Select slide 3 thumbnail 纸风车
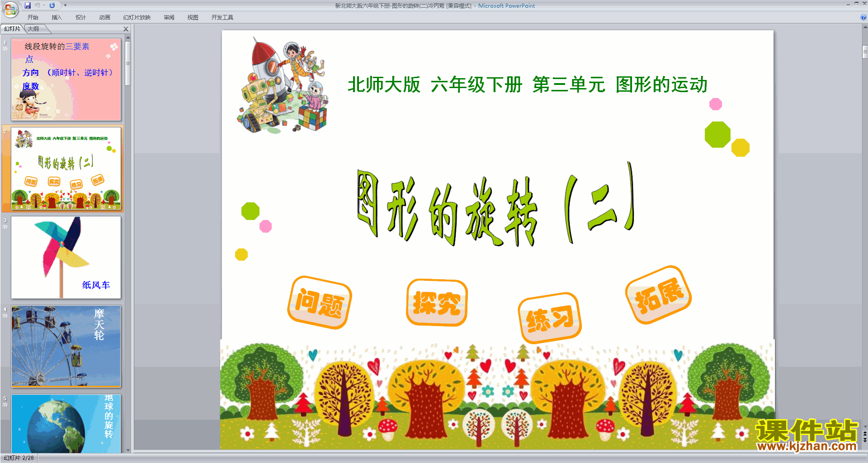The height and width of the screenshot is (463, 868). point(66,257)
